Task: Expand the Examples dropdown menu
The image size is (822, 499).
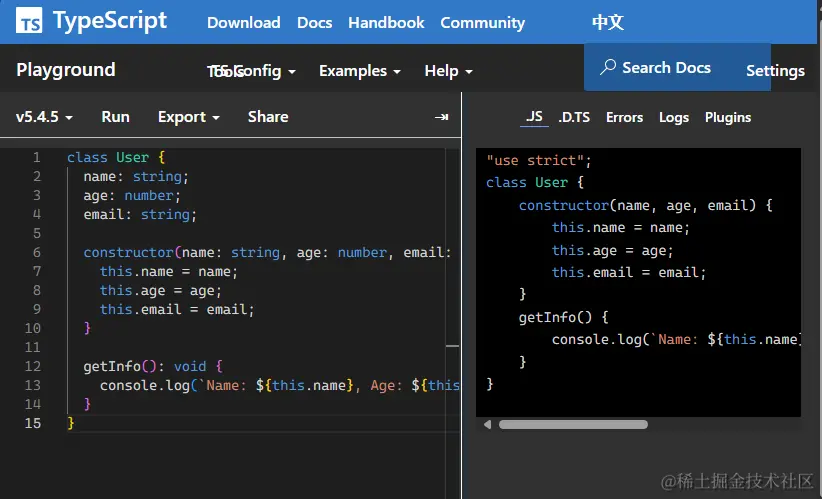Action: coord(360,71)
